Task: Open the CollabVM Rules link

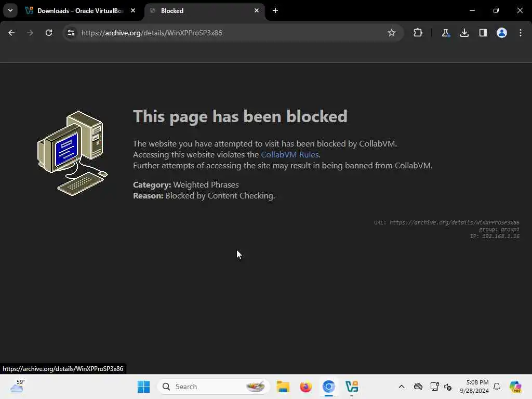Action: [x=289, y=155]
